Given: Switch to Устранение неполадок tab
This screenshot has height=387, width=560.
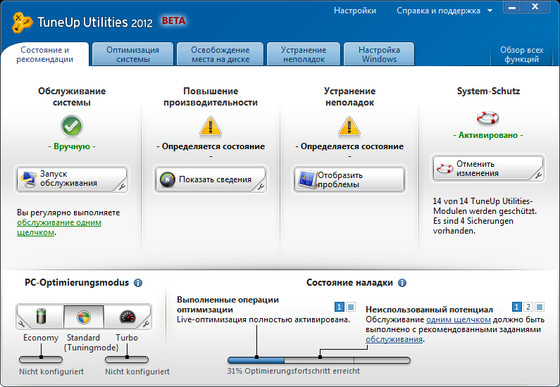Looking at the screenshot, I should (304, 55).
